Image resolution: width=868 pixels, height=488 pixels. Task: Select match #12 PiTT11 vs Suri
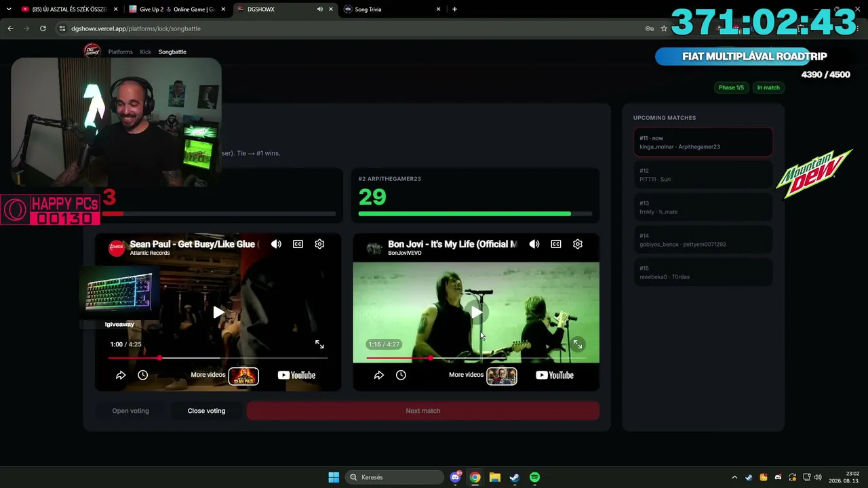click(703, 175)
